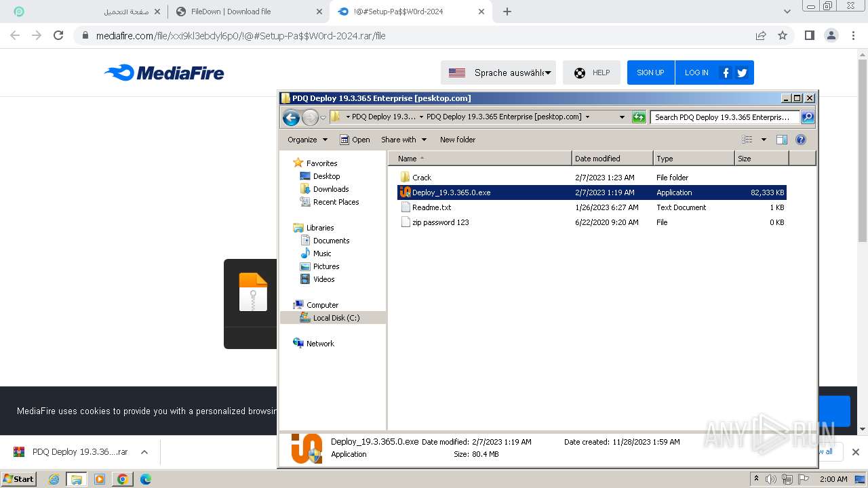Click the Change your view icon
The height and width of the screenshot is (488, 868).
tap(747, 140)
